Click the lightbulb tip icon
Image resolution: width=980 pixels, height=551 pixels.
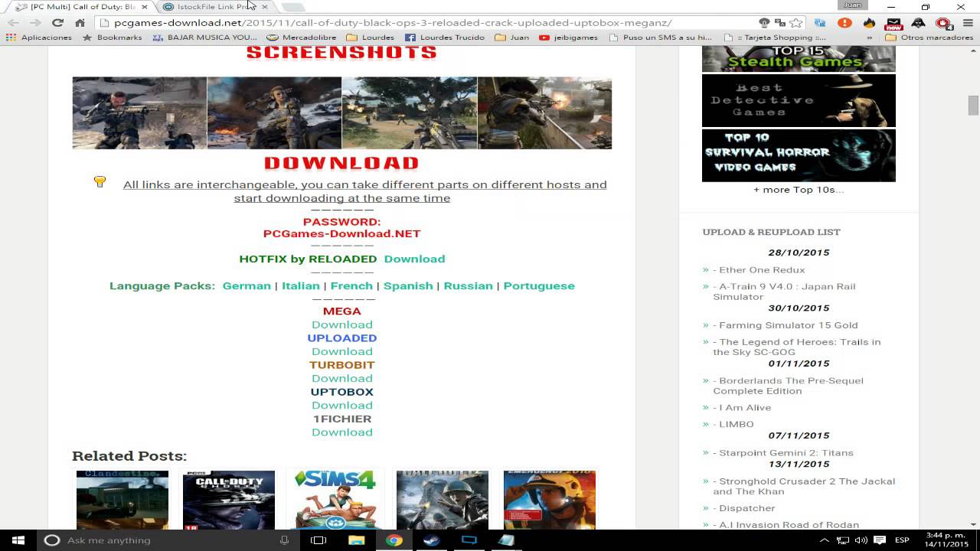100,181
